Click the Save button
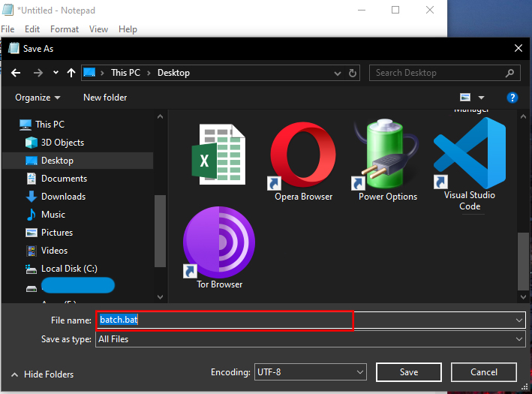The image size is (532, 394). coord(409,372)
